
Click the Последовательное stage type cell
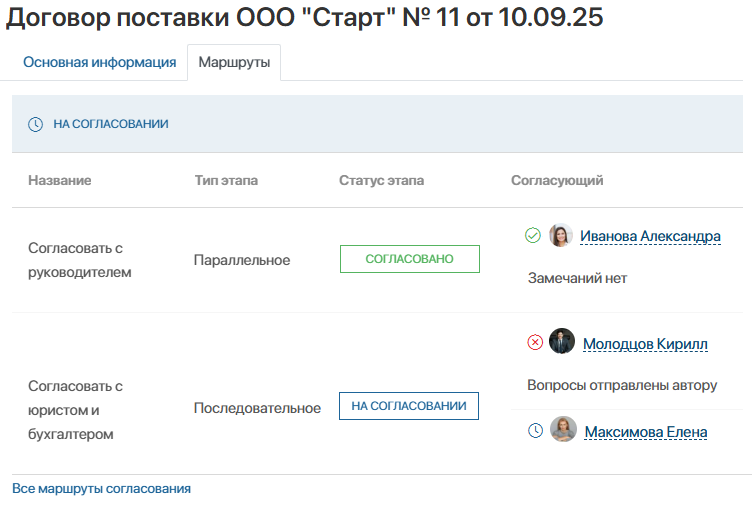pyautogui.click(x=257, y=408)
